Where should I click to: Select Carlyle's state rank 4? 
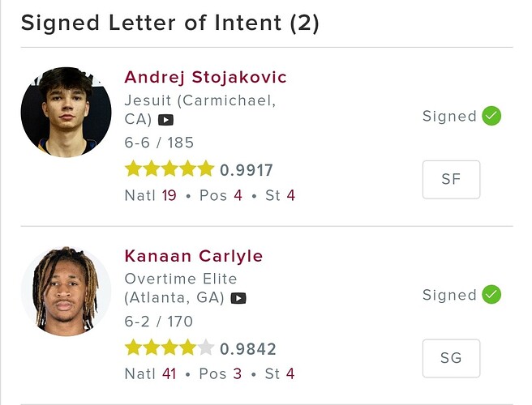pyautogui.click(x=290, y=374)
